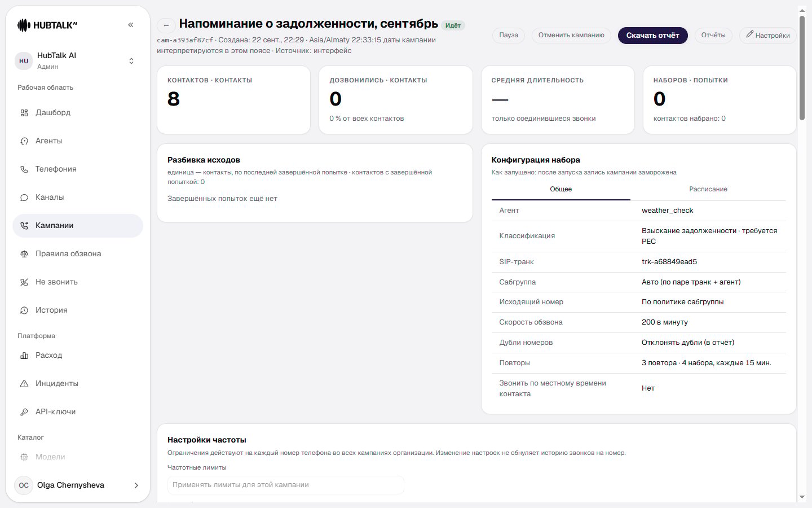
Task: Pause the campaign with Пауза
Action: click(x=509, y=35)
